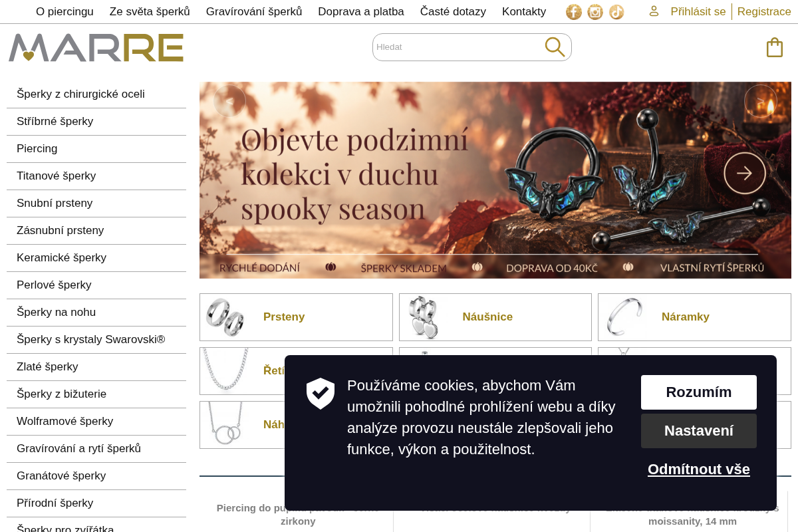The width and height of the screenshot is (798, 532).
Task: Open Wolframové šperky category
Action: (96, 422)
